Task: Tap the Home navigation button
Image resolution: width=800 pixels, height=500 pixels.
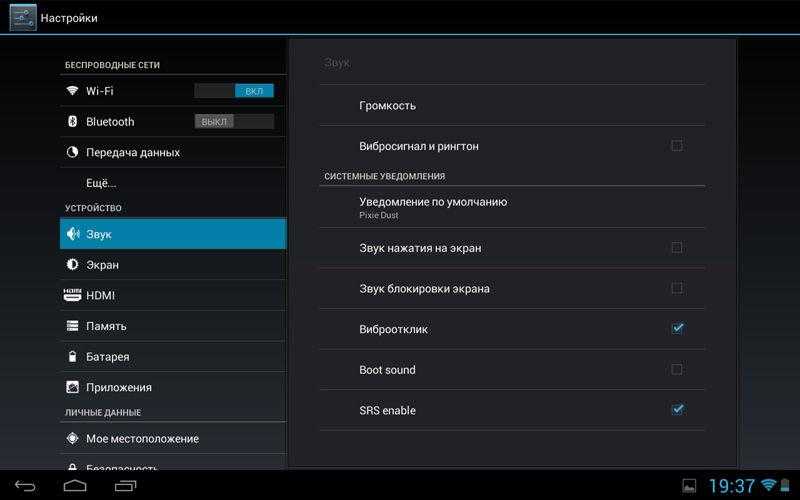Action: [x=75, y=486]
